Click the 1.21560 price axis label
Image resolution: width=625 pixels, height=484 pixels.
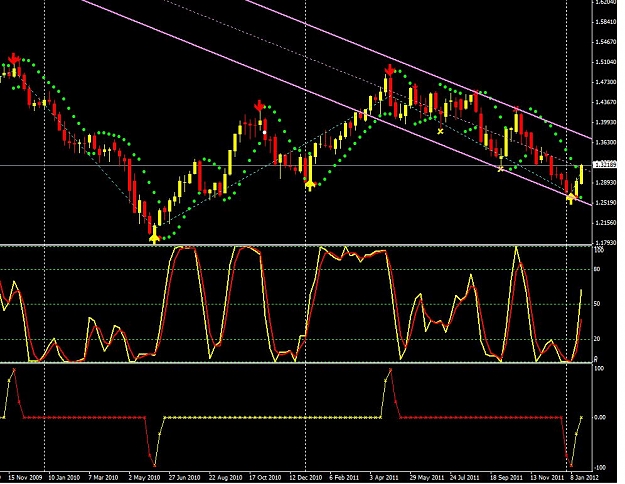coord(606,223)
